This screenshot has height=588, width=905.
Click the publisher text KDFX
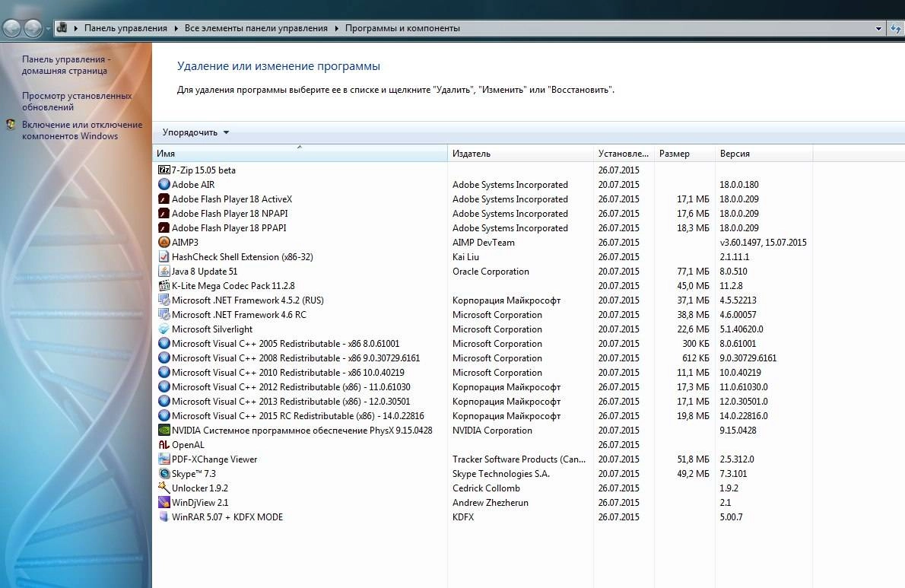point(463,516)
